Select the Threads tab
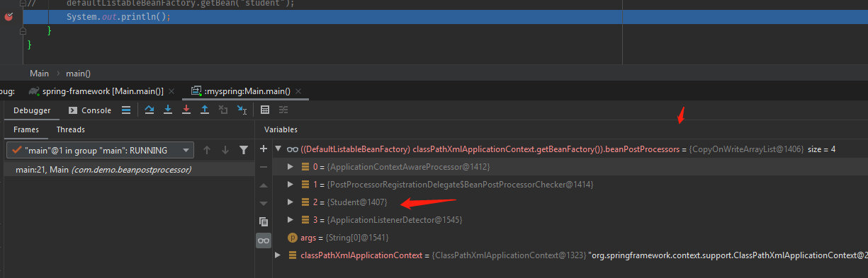Viewport: 868px width, 278px height. [x=71, y=129]
